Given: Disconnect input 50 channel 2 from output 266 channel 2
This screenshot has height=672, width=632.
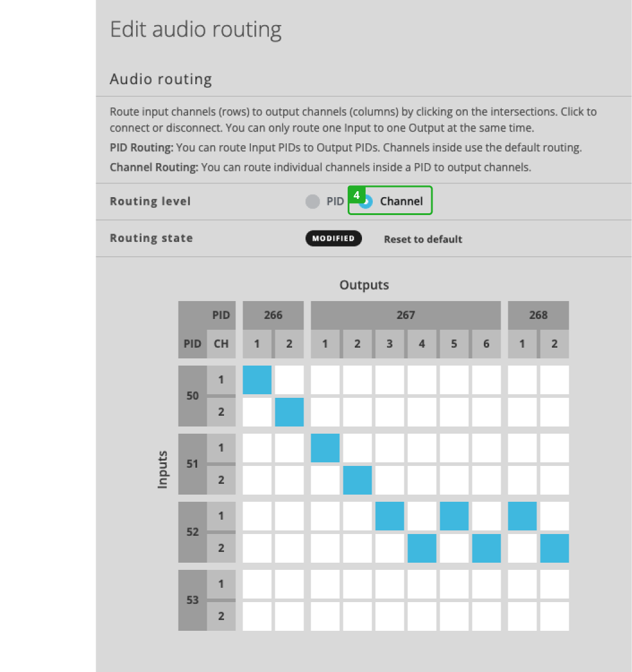Looking at the screenshot, I should 289,412.
